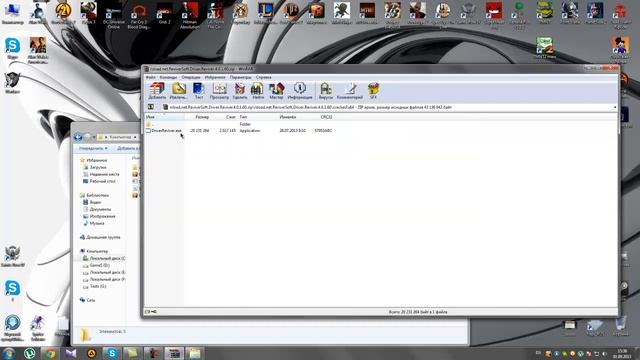This screenshot has height=360, width=640.
Task: Open the Операции menu in WinRAR
Action: [x=191, y=77]
